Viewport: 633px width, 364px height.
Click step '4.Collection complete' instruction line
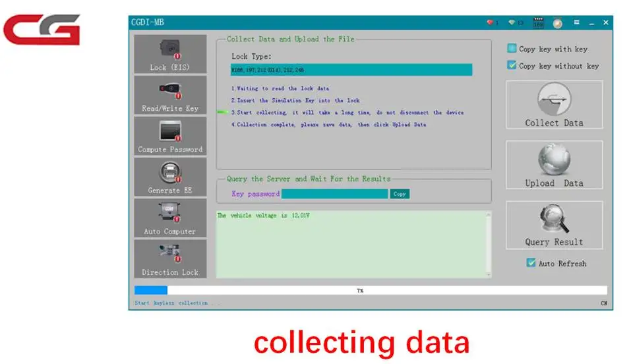point(328,125)
